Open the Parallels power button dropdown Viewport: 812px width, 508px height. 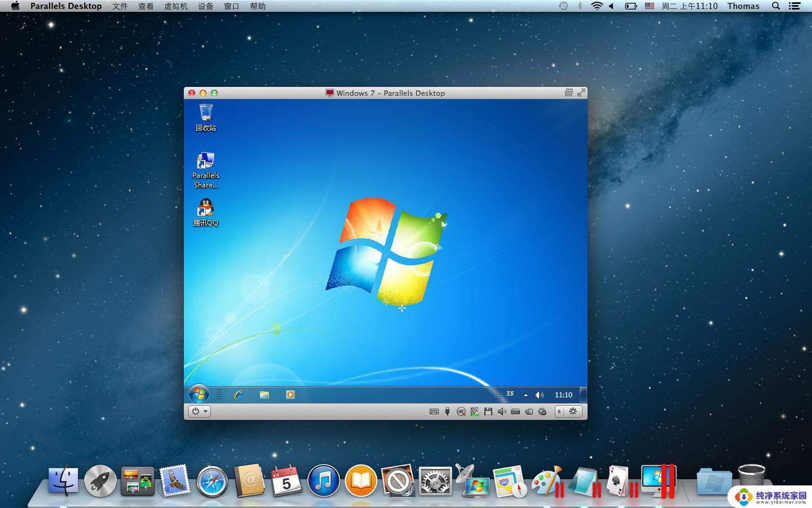(x=200, y=411)
